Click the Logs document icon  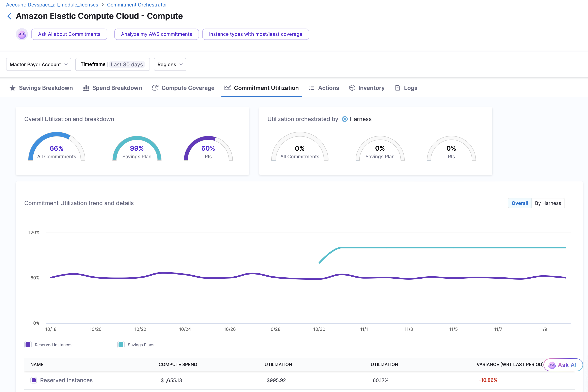[397, 88]
